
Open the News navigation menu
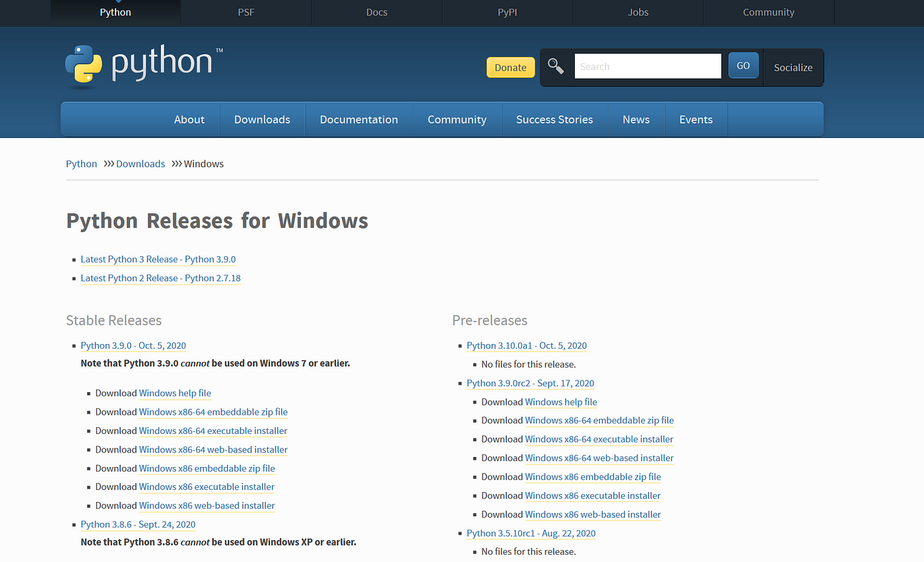point(636,120)
